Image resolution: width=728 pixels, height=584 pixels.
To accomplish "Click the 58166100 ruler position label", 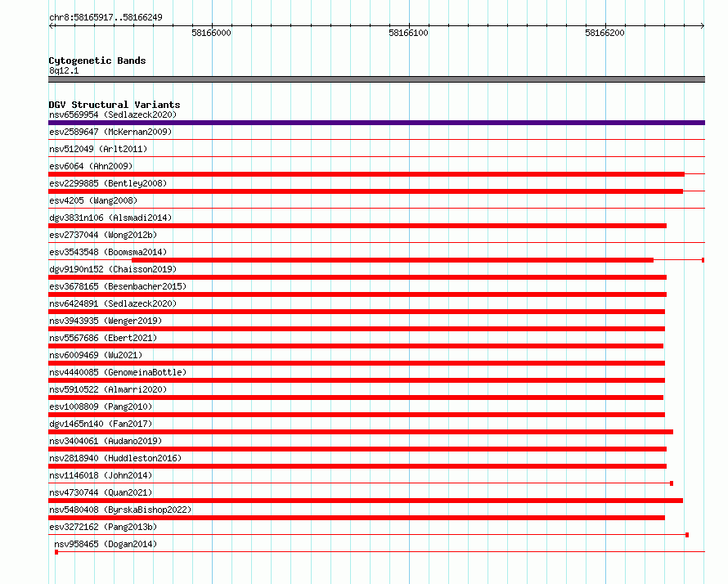I will 408,33.
